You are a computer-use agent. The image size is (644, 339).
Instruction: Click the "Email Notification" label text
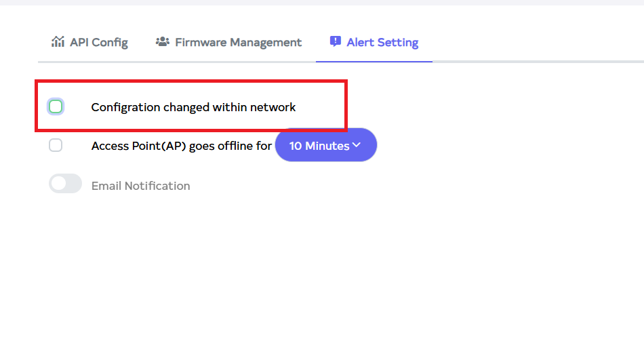pyautogui.click(x=140, y=186)
